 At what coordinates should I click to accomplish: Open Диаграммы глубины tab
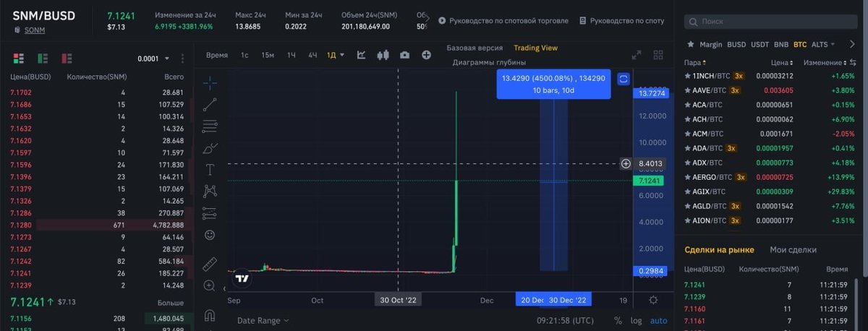coord(489,62)
